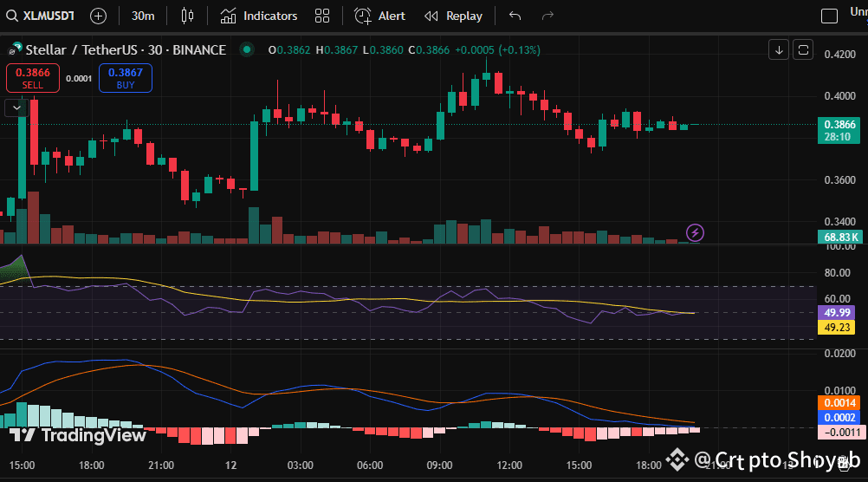The height and width of the screenshot is (482, 868).
Task: Click the Stellar coin logo icon
Action: (15, 49)
